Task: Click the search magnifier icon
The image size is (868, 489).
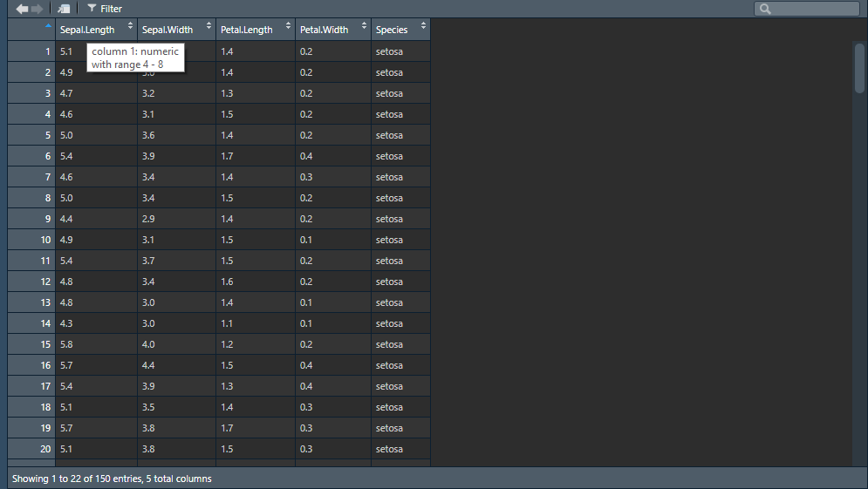Action: pyautogui.click(x=765, y=9)
